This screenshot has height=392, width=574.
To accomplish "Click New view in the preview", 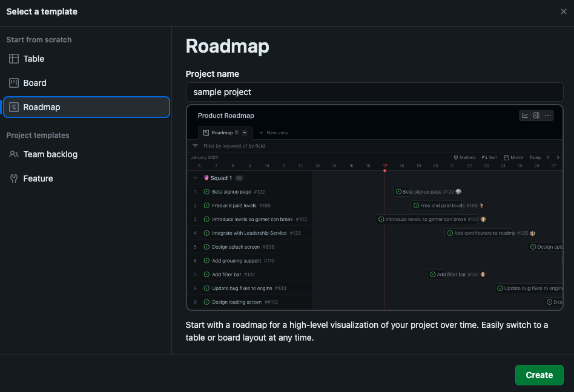I will [x=273, y=132].
